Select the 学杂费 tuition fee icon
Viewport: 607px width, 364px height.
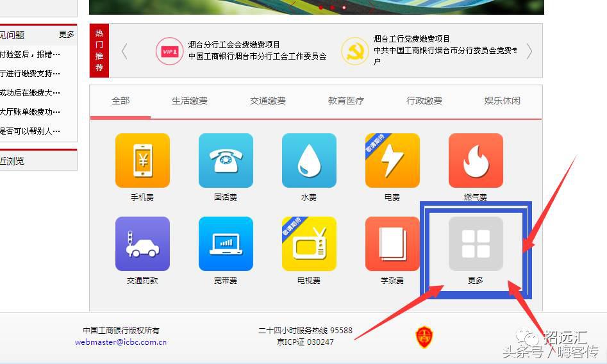392,244
